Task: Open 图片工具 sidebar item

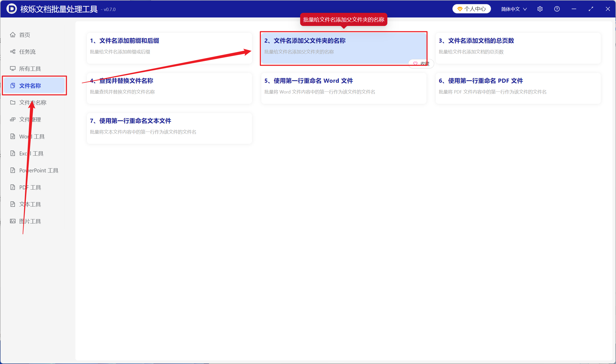Action: pyautogui.click(x=33, y=221)
